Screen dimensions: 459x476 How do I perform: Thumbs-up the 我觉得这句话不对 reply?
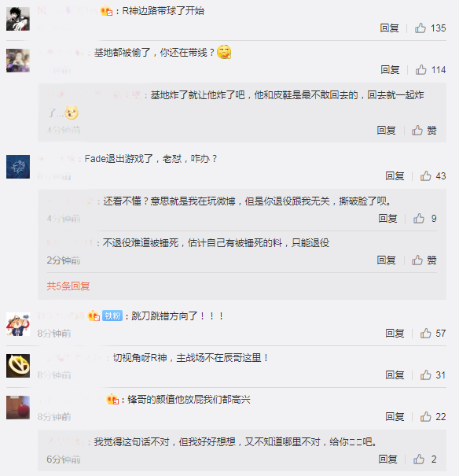[x=424, y=459]
